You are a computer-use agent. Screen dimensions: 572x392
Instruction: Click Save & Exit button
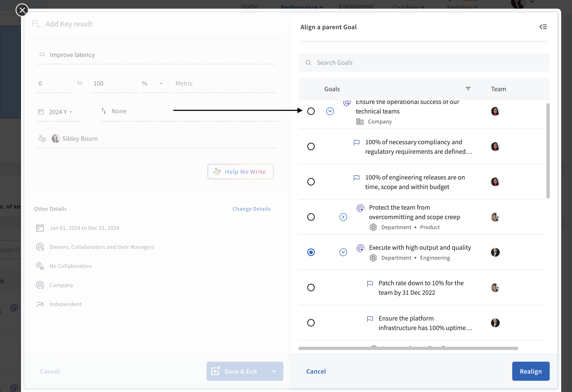[235, 371]
